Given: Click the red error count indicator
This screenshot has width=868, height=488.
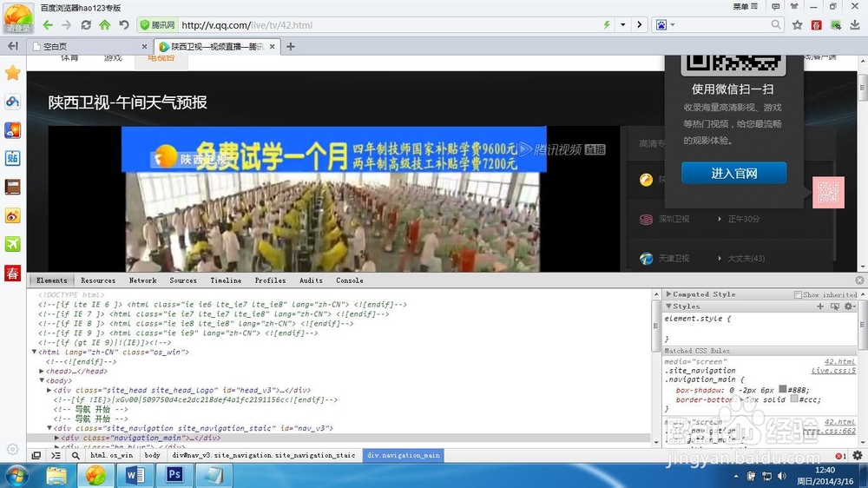Looking at the screenshot, I should pyautogui.click(x=840, y=456).
